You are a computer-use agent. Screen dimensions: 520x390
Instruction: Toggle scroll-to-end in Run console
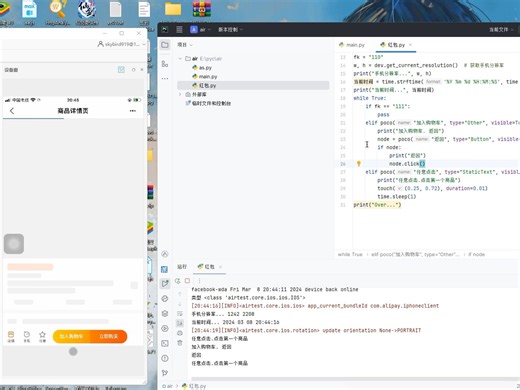(180, 323)
